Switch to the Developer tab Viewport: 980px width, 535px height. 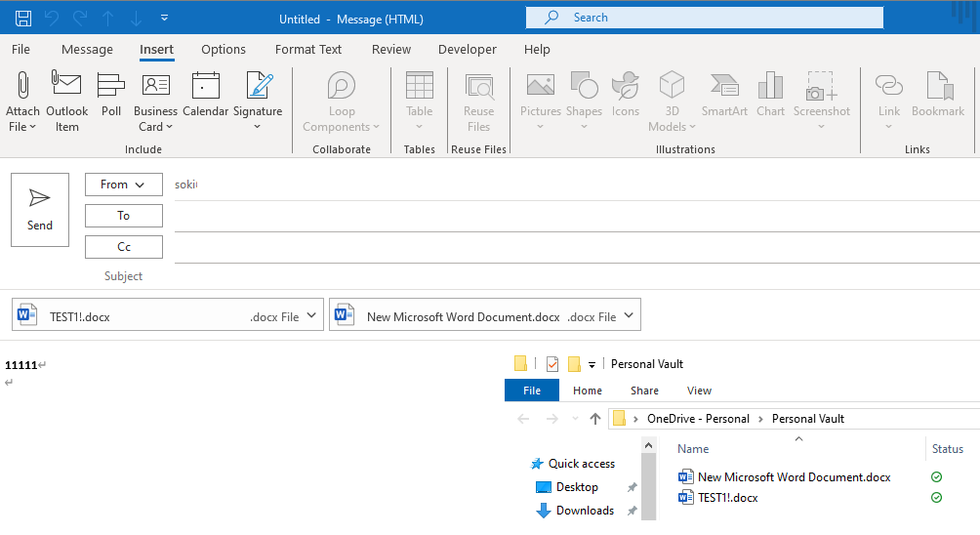(x=468, y=50)
